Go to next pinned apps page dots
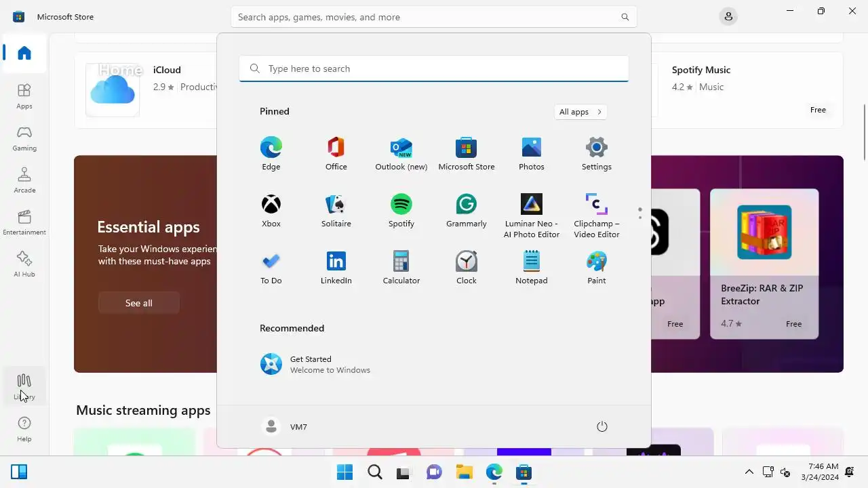 coord(639,213)
